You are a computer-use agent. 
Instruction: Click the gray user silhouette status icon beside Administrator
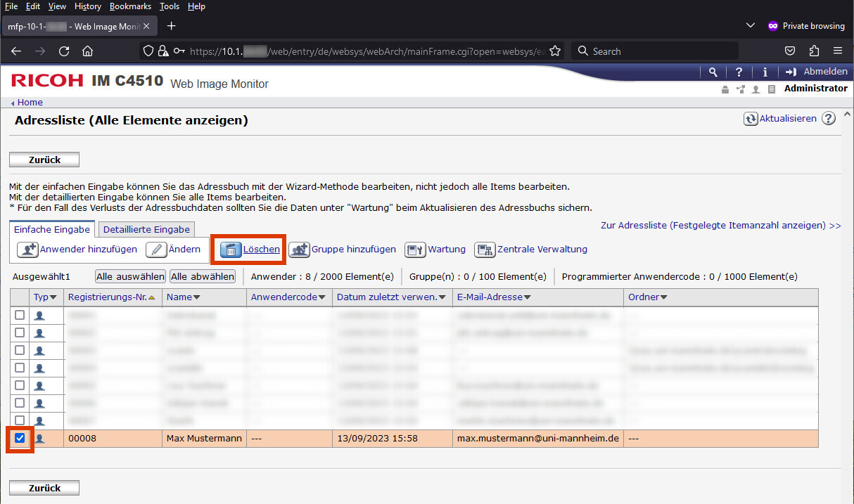(756, 89)
